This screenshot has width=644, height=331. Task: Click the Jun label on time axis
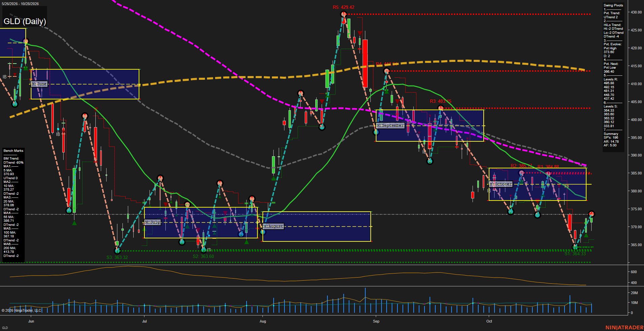(31, 321)
